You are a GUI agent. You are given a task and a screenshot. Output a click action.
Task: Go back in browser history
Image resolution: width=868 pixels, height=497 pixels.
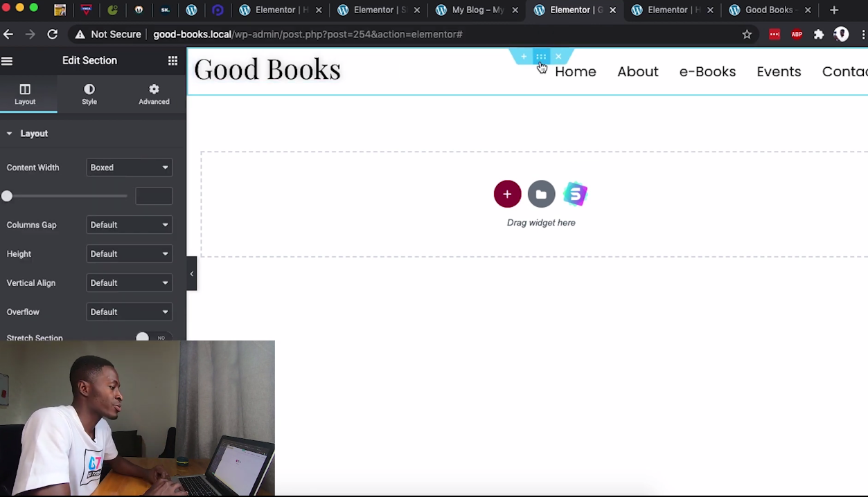coord(8,35)
